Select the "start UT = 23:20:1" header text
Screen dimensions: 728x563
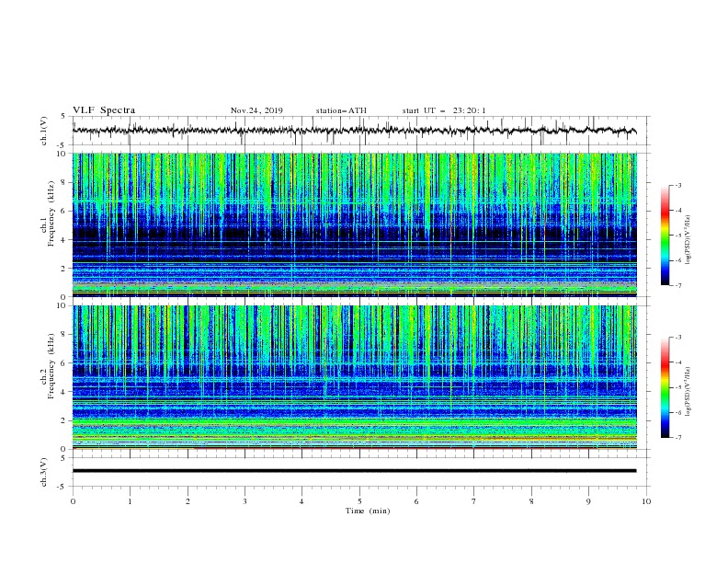(444, 110)
